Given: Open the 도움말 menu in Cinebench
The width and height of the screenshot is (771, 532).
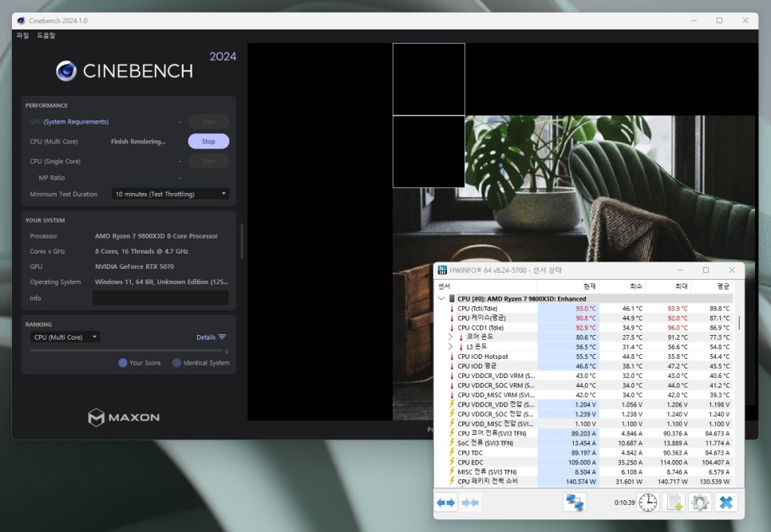Looking at the screenshot, I should (x=45, y=35).
